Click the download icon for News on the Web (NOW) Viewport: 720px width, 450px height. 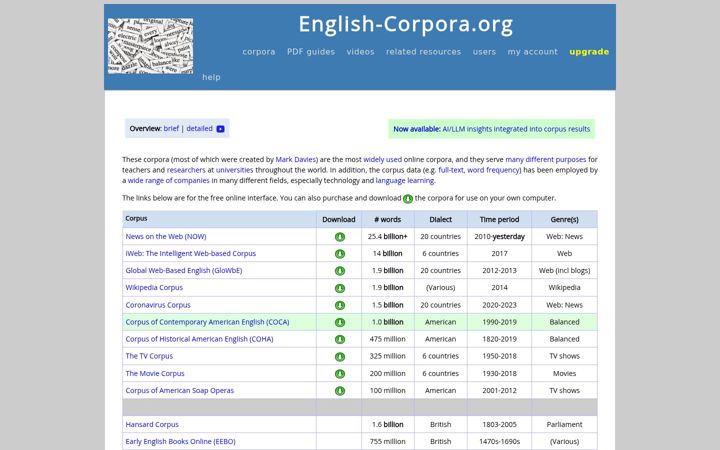339,237
